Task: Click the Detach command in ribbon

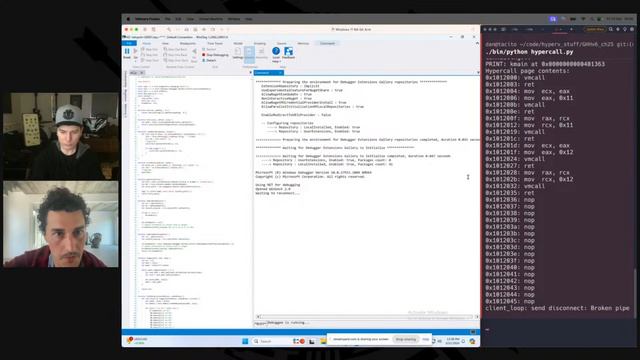Action: click(209, 60)
